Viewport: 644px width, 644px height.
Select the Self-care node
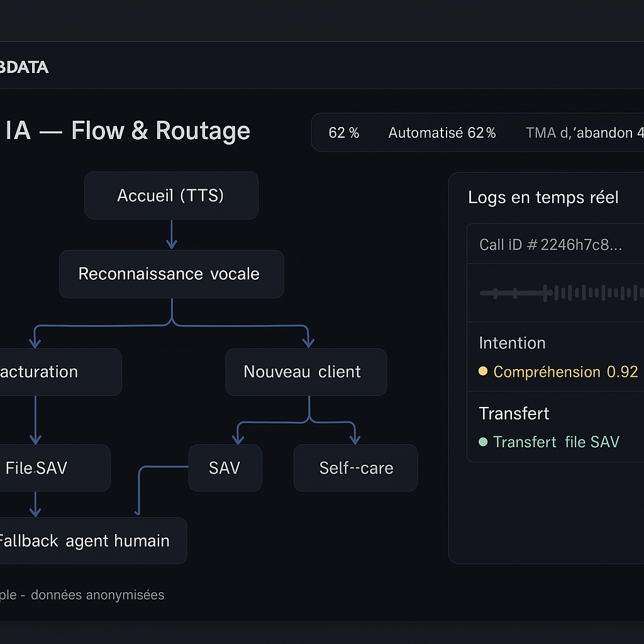pyautogui.click(x=355, y=468)
